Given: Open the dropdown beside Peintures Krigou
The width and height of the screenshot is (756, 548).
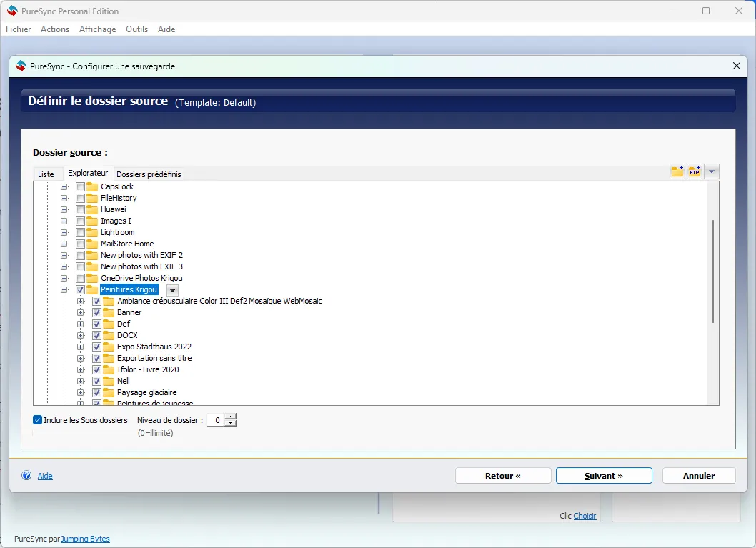Looking at the screenshot, I should pos(173,290).
